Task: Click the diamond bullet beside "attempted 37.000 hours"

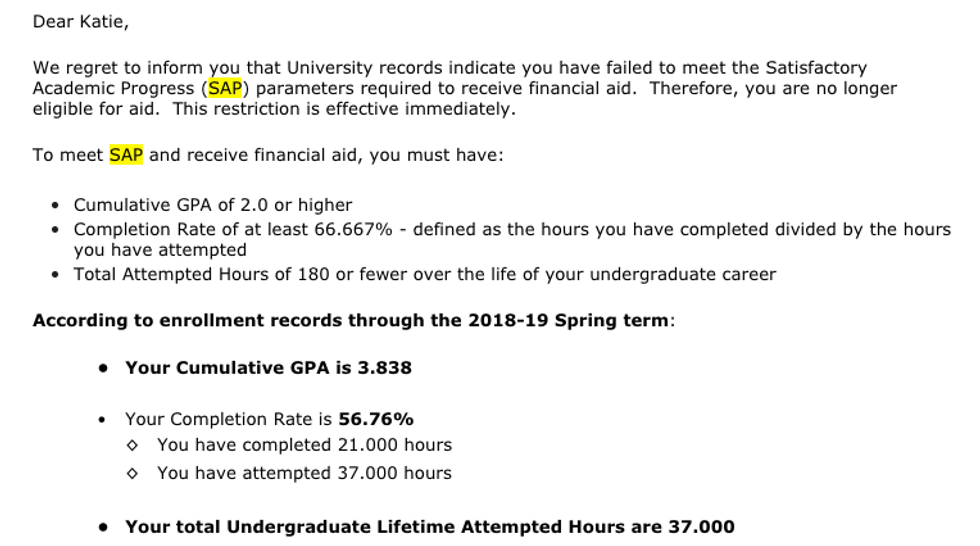Action: [x=135, y=473]
